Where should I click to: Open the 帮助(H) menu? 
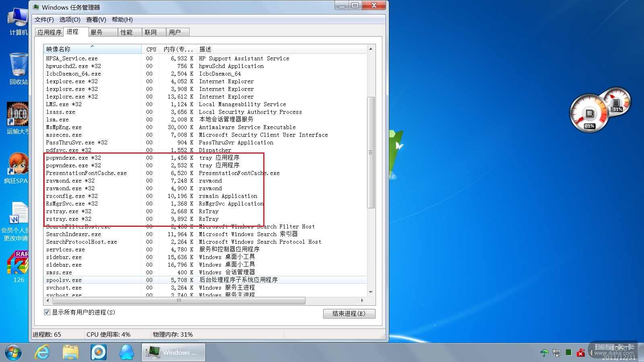[122, 20]
